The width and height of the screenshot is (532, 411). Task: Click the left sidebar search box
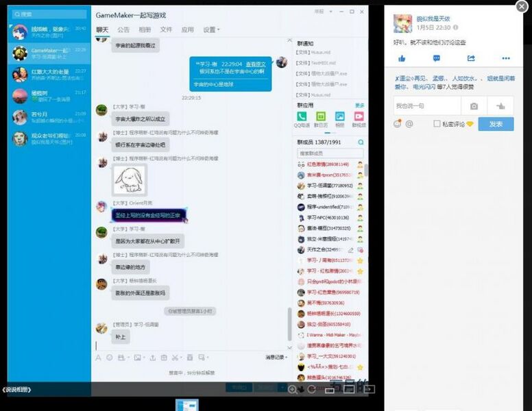tap(49, 14)
